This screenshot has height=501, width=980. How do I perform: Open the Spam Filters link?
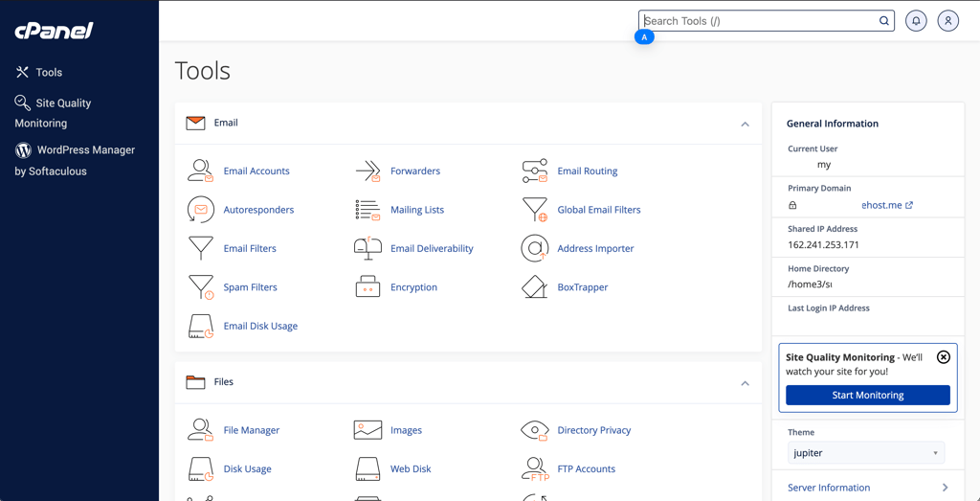point(250,287)
